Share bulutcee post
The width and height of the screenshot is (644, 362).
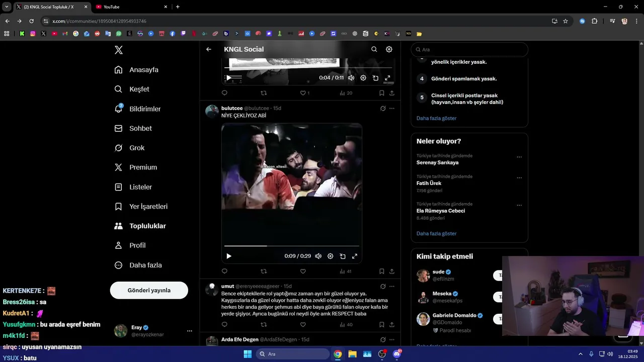click(392, 271)
